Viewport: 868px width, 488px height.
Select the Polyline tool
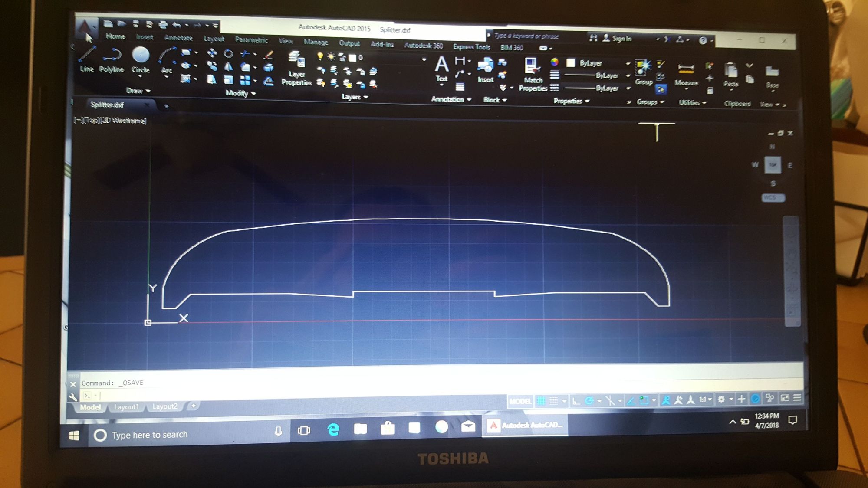[112, 60]
